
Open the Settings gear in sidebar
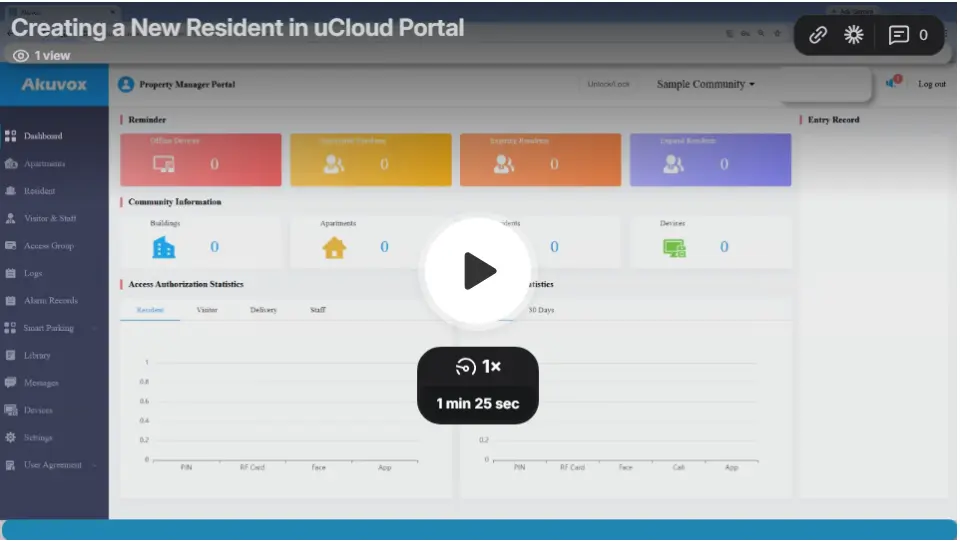click(x=12, y=438)
